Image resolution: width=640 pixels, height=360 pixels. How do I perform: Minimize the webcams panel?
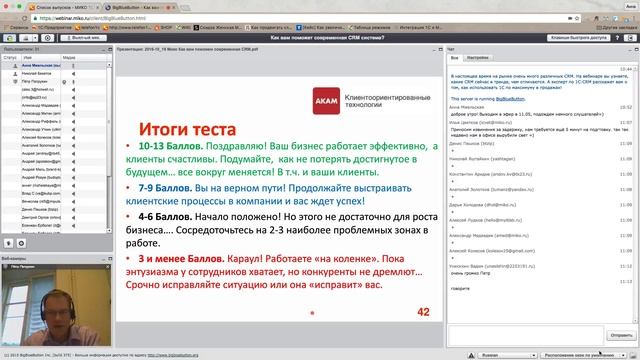pos(103,259)
